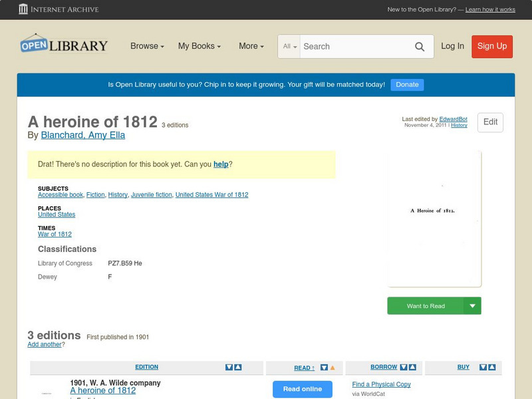Click the orange sort indicator in Read column
This screenshot has width=532, height=399.
(x=332, y=367)
